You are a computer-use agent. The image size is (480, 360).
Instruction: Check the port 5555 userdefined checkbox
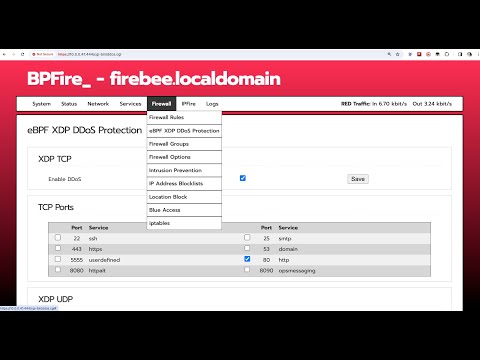(x=58, y=259)
